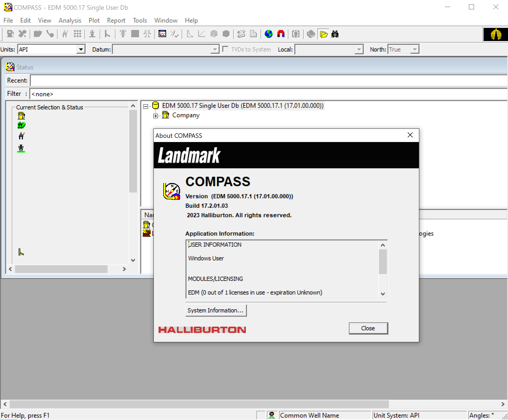
Task: Open the North reference dropdown
Action: tap(415, 49)
